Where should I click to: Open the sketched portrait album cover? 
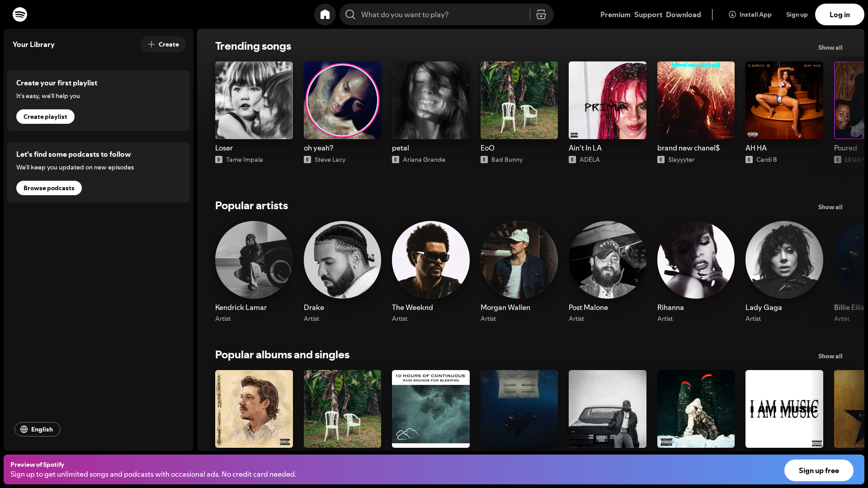(x=254, y=409)
